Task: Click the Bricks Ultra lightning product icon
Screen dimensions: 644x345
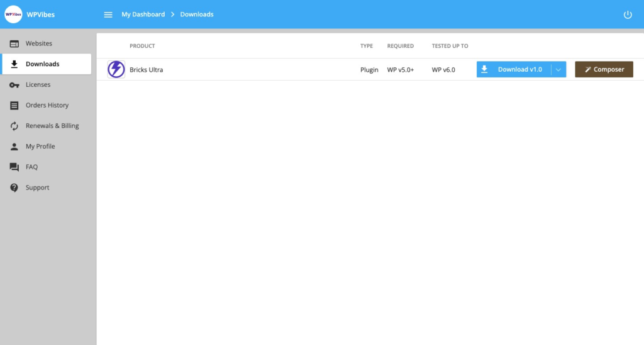Action: click(116, 69)
